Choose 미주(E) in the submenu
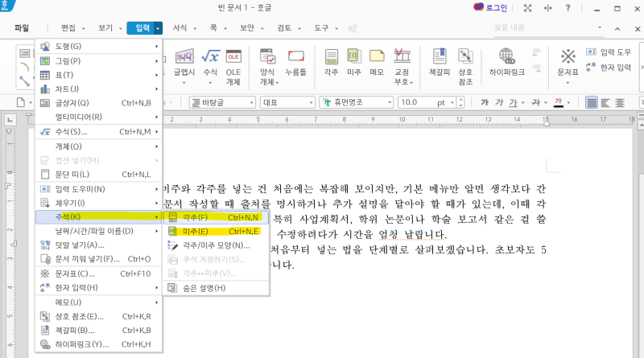The height and width of the screenshot is (358, 644). (216, 232)
